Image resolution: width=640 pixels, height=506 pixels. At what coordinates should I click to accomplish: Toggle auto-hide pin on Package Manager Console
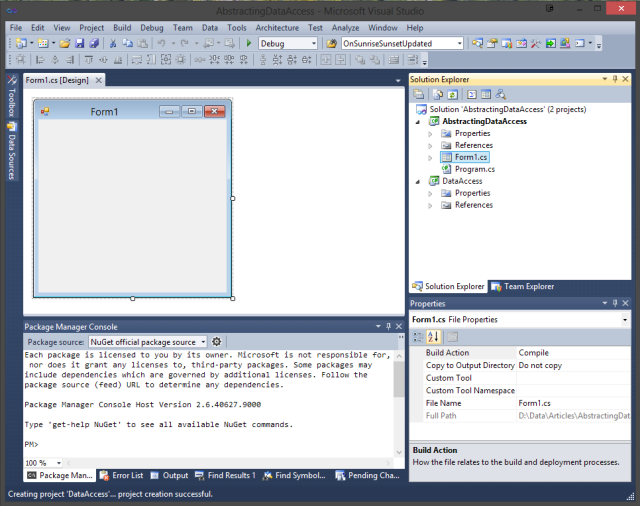(x=389, y=326)
